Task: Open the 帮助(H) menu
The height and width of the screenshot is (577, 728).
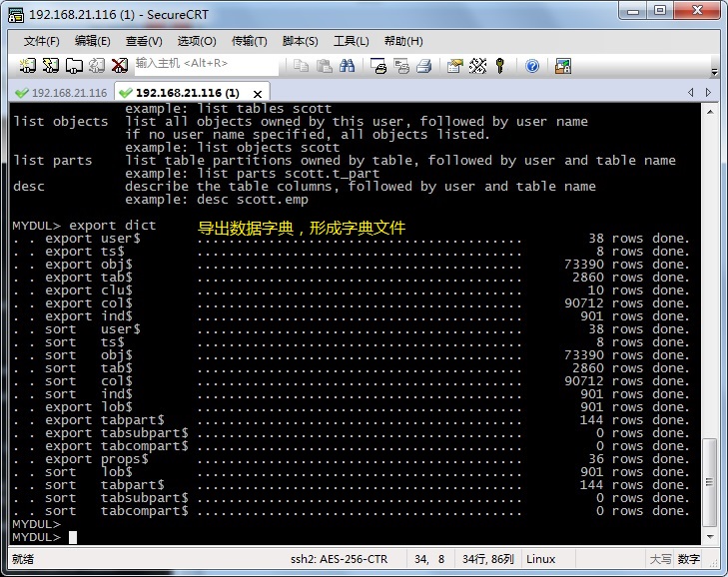Action: [x=403, y=41]
